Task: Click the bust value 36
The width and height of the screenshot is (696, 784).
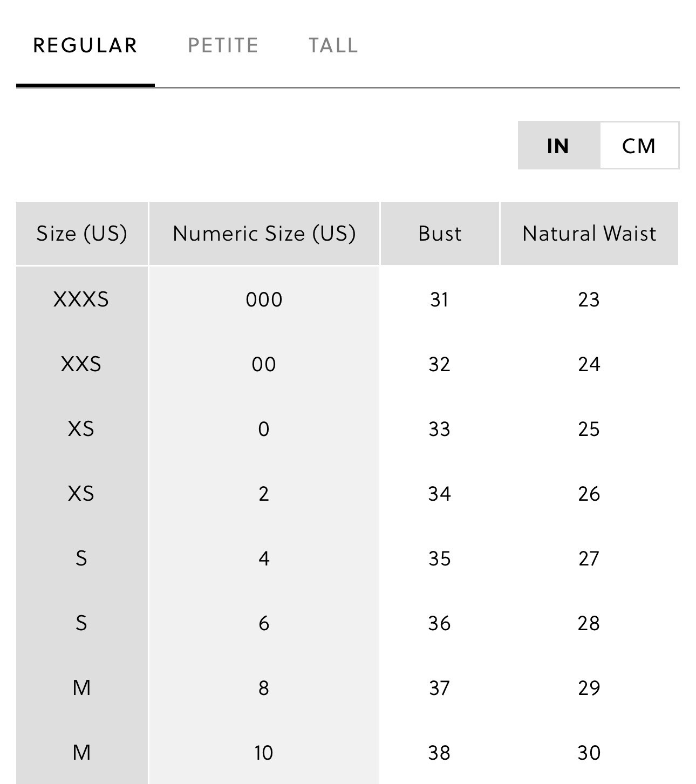Action: point(440,623)
